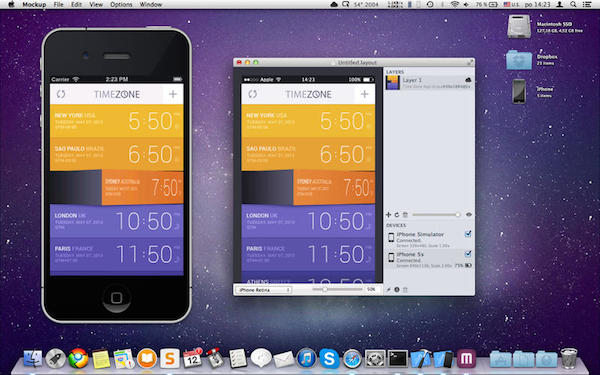Open the Trash in the Dock
The height and width of the screenshot is (375, 600).
[x=569, y=359]
